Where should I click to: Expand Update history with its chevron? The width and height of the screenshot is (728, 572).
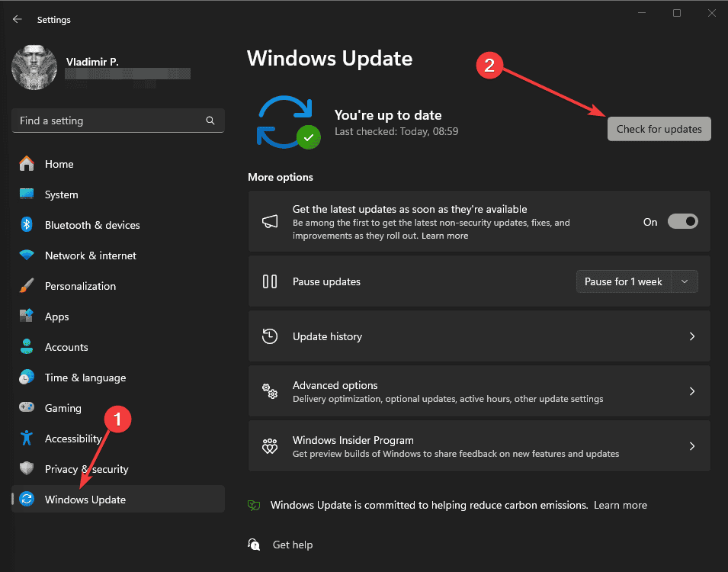[691, 336]
